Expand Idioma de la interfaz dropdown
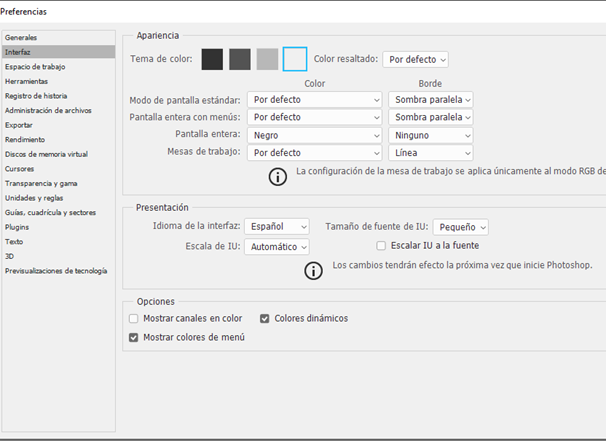The height and width of the screenshot is (441, 606). click(277, 227)
